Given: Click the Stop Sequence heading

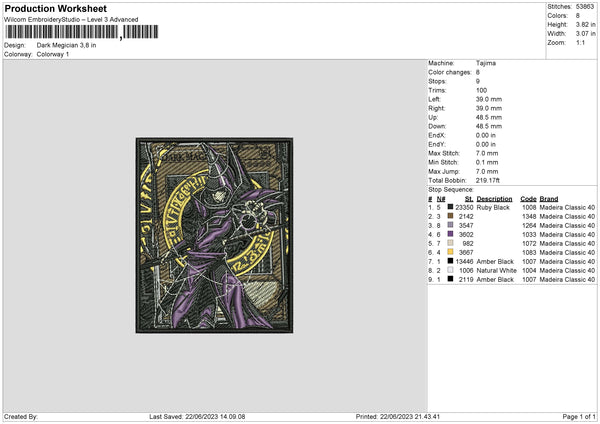Looking at the screenshot, I should pyautogui.click(x=451, y=190).
